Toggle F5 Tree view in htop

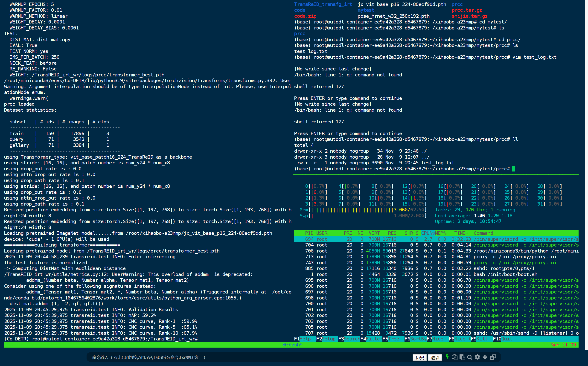(x=393, y=339)
